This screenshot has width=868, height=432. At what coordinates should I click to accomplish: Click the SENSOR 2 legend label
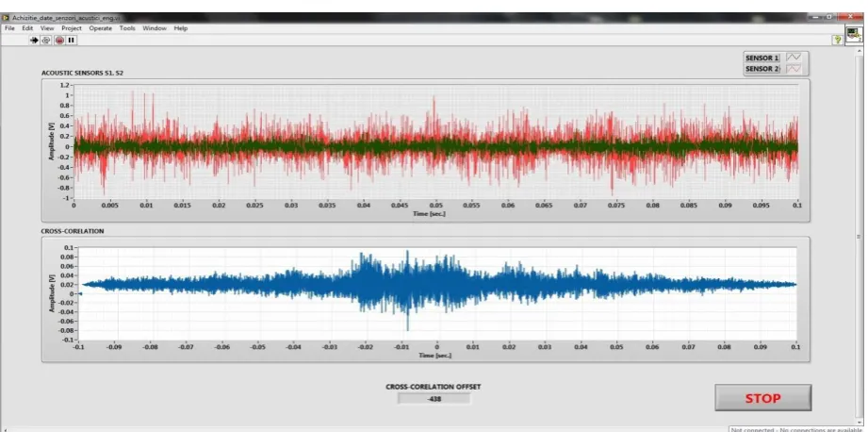click(x=762, y=69)
